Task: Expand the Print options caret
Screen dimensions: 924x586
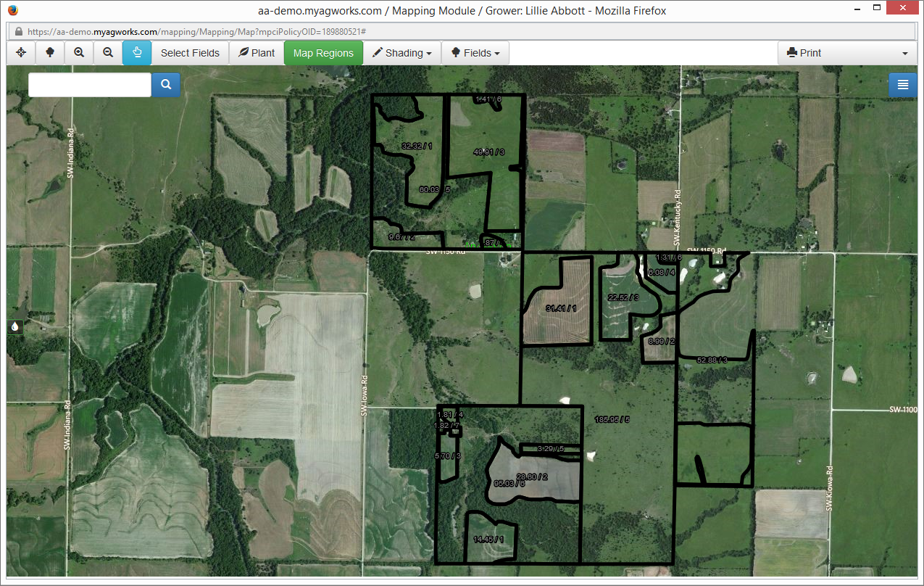Action: pos(904,54)
